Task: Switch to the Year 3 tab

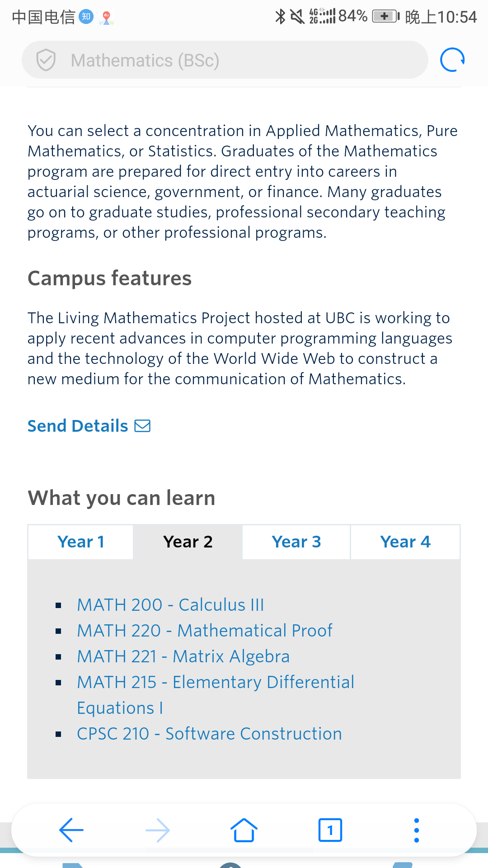Action: (296, 542)
